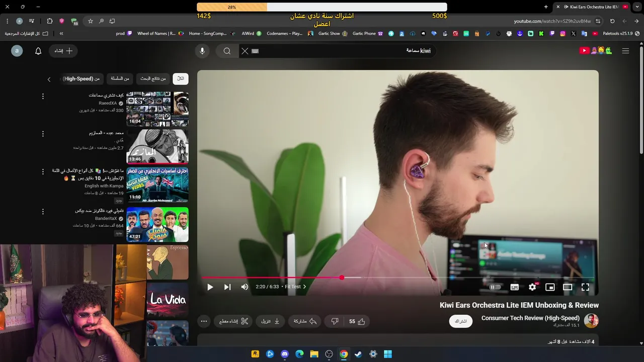This screenshot has height=362, width=644.
Task: Open Consumer Tech Review (High-Speed) channel name
Action: (x=530, y=318)
